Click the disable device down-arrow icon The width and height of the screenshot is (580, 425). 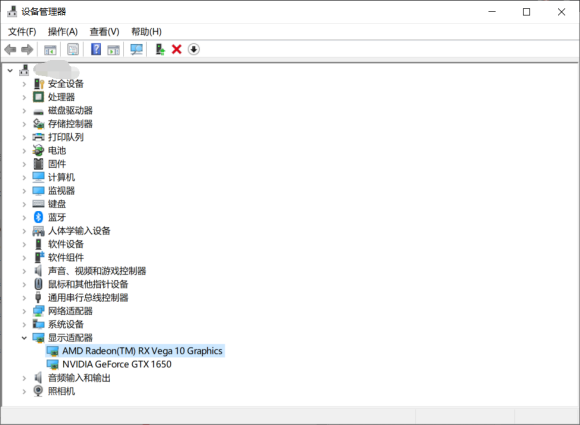coord(194,49)
